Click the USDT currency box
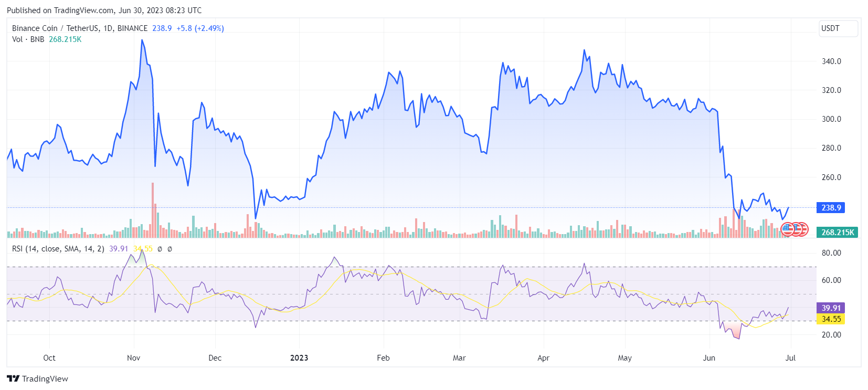 838,28
